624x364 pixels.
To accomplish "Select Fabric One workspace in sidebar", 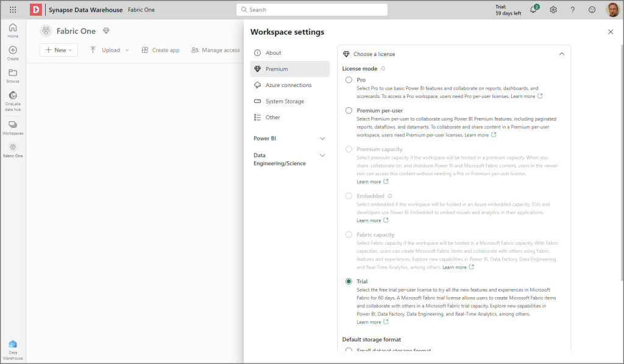I will click(x=13, y=150).
